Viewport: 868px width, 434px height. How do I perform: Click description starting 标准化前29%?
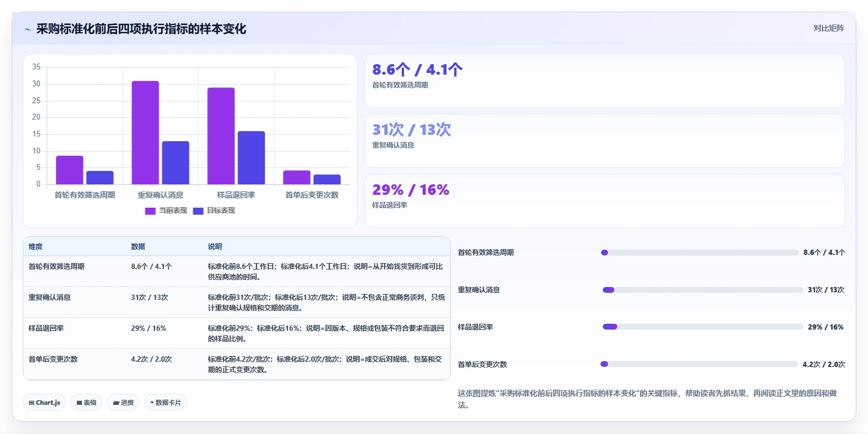coord(326,333)
